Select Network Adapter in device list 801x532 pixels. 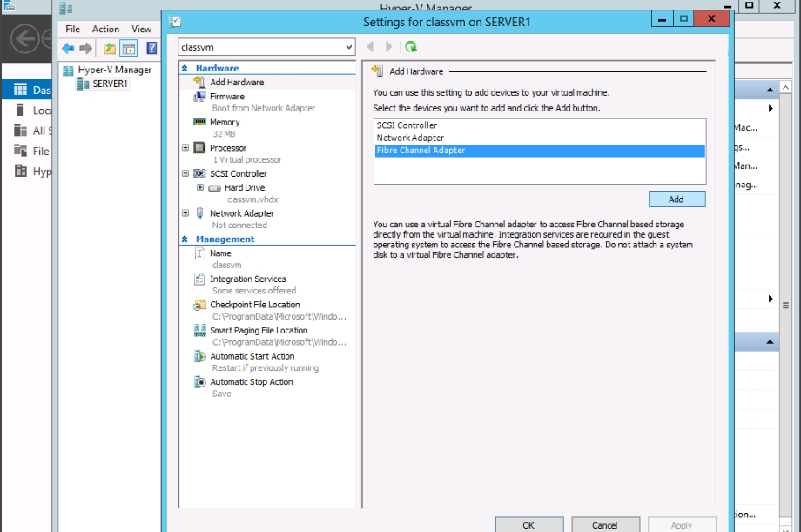[x=410, y=138]
